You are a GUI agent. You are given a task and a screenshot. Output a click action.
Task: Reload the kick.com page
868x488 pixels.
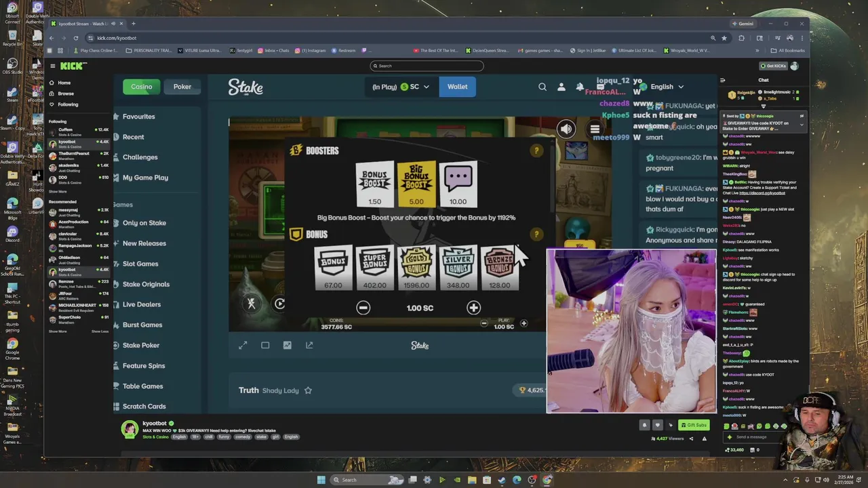(76, 38)
